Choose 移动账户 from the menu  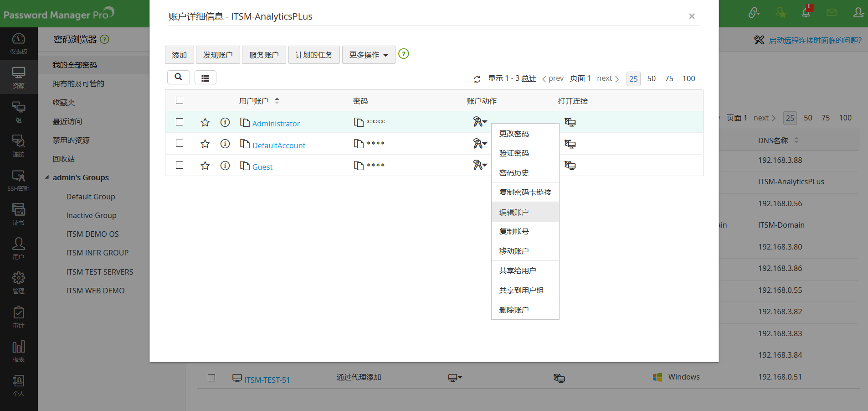pos(525,251)
